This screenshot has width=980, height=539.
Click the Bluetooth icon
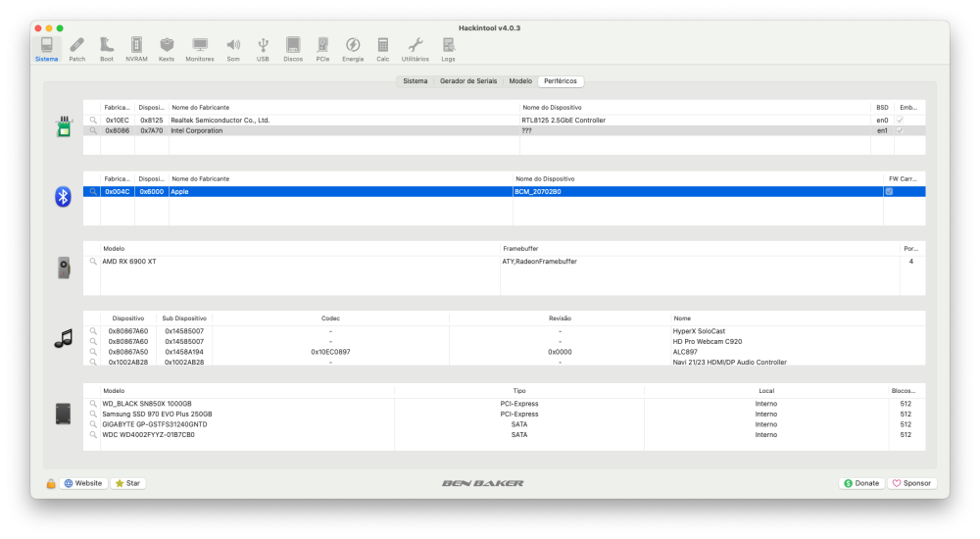(x=63, y=196)
